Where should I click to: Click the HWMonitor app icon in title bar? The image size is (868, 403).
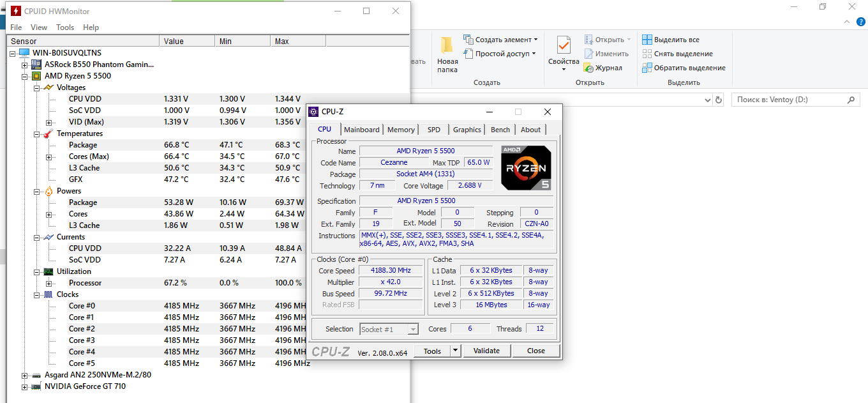15,11
